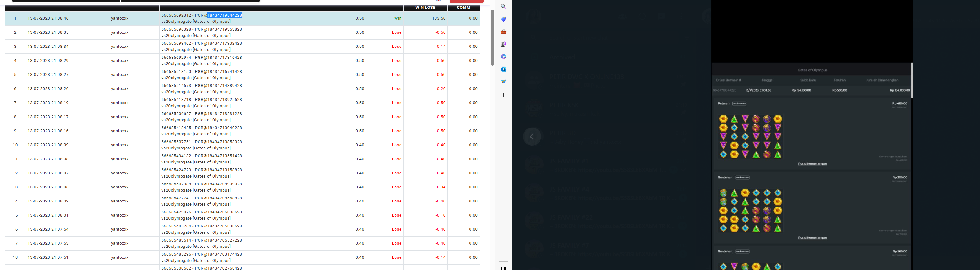Open the Drop paper-plane sidebar icon
Screen dimensions: 980x270
[x=503, y=81]
